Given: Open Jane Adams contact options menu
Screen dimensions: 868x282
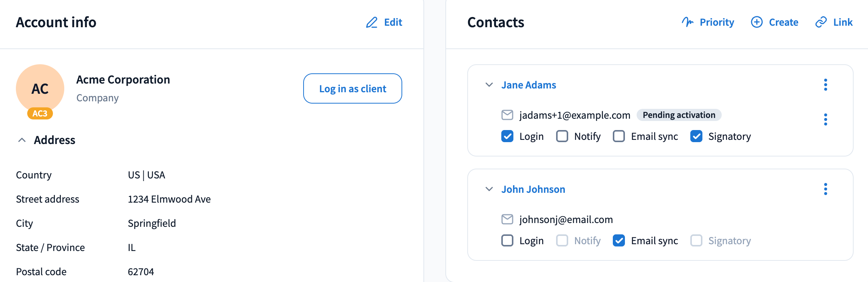Looking at the screenshot, I should pos(825,85).
